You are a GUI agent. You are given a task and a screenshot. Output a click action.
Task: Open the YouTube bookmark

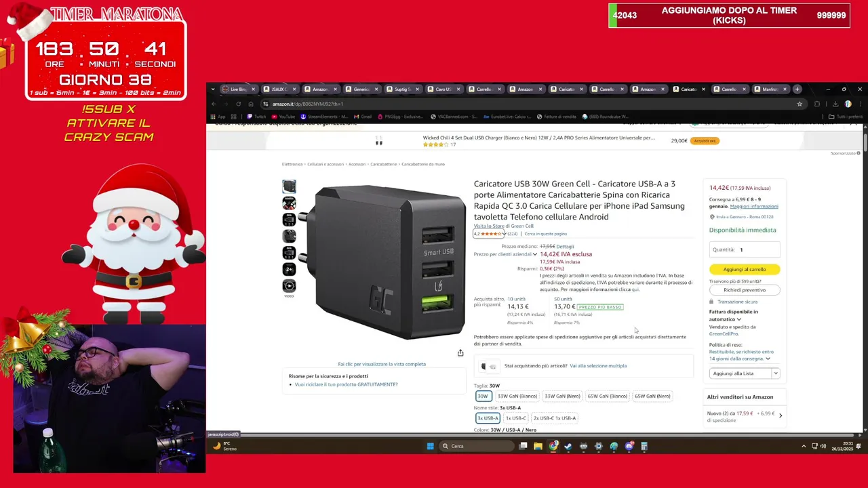pos(283,117)
